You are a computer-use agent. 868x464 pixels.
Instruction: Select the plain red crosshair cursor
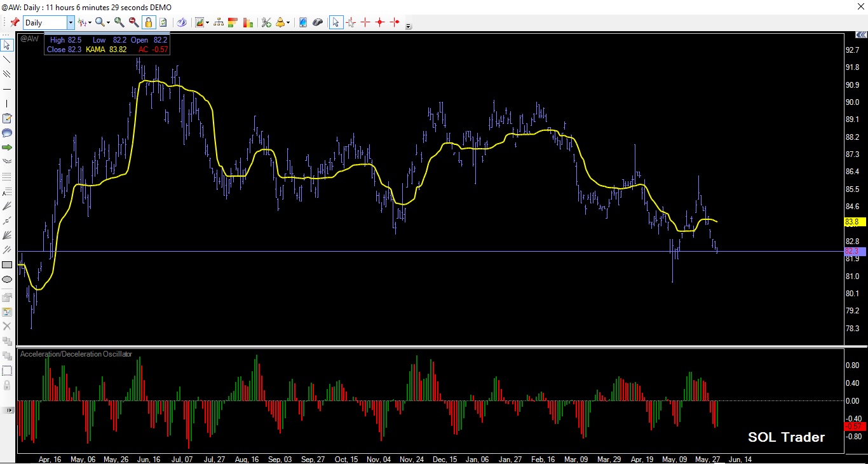tap(365, 22)
